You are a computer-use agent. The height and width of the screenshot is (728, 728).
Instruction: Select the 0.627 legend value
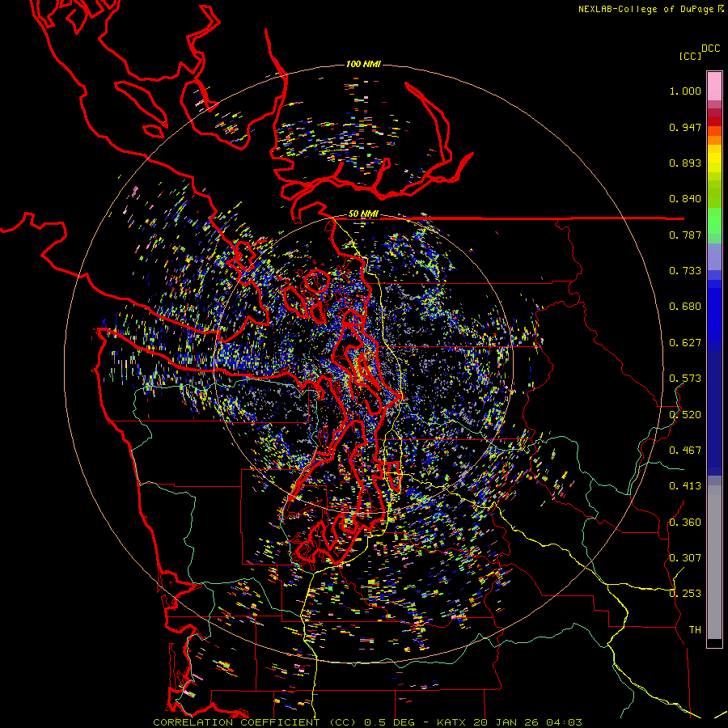tap(685, 343)
